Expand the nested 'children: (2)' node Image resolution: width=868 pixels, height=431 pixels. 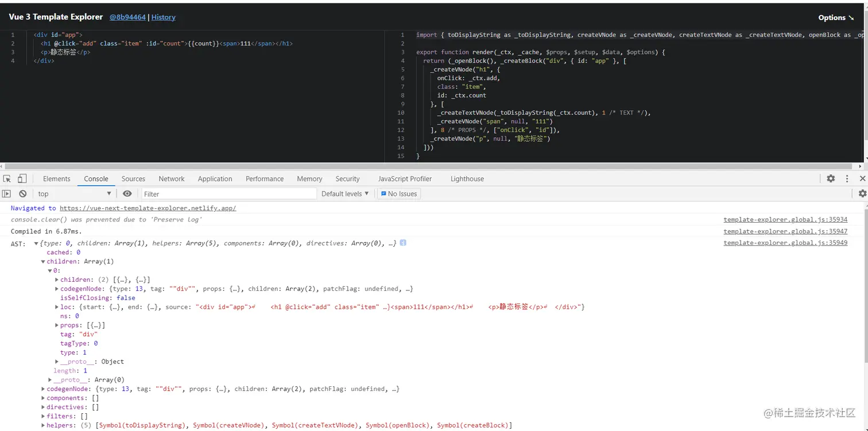click(57, 280)
